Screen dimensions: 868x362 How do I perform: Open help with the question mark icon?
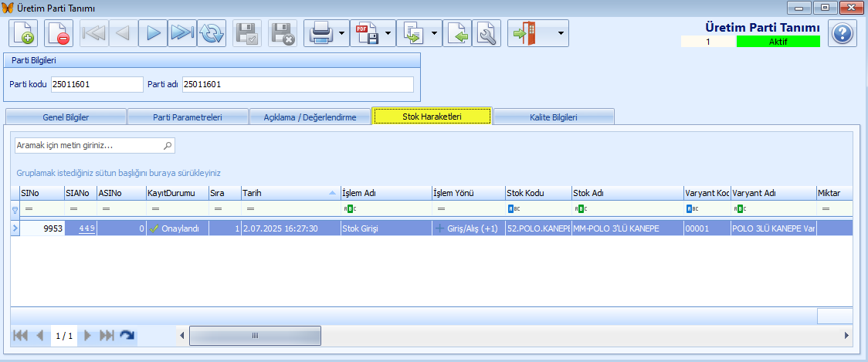tap(842, 33)
